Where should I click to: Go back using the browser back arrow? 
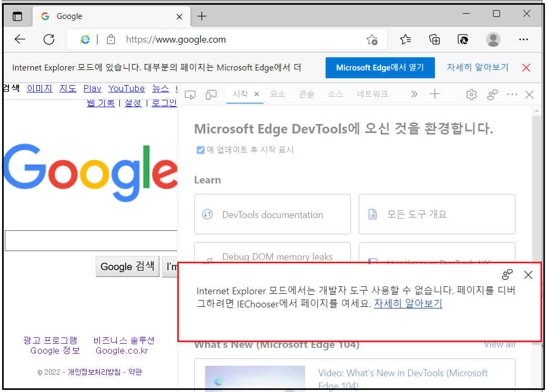(x=20, y=39)
